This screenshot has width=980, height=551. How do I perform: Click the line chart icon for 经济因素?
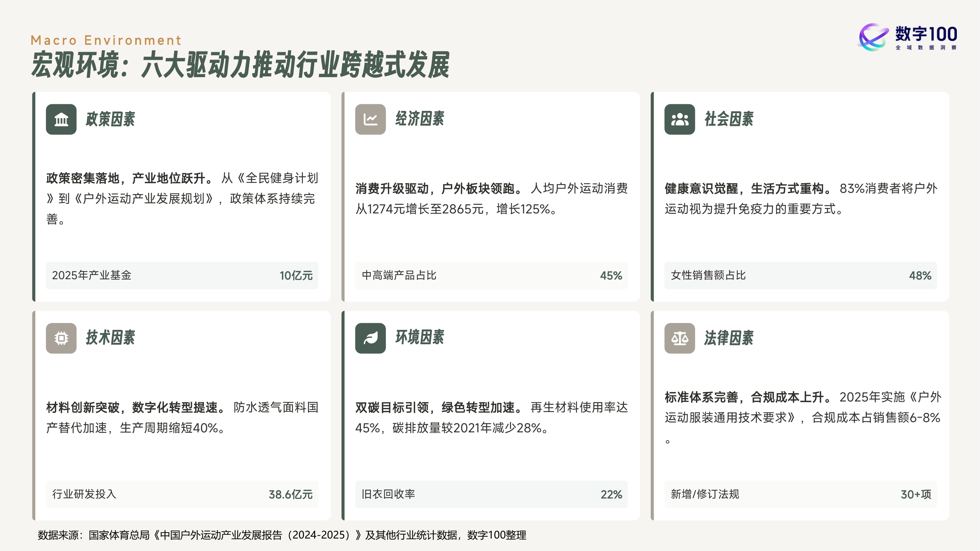click(370, 119)
